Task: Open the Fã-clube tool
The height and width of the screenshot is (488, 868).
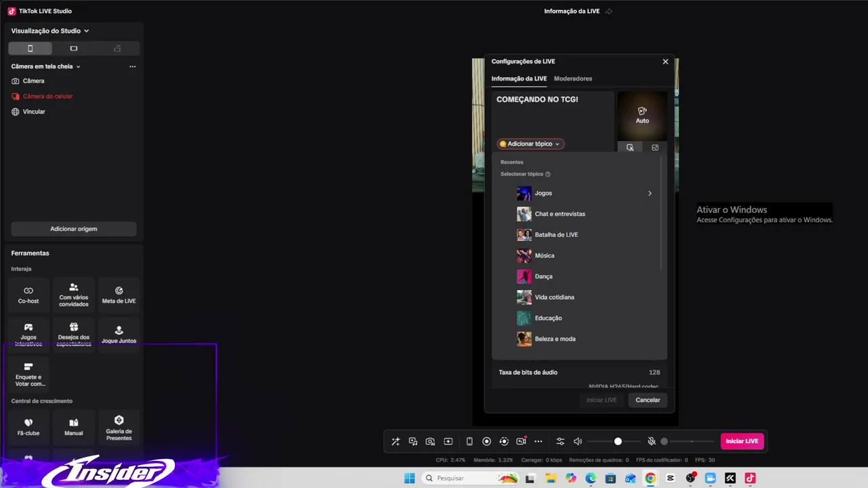Action: click(x=28, y=427)
